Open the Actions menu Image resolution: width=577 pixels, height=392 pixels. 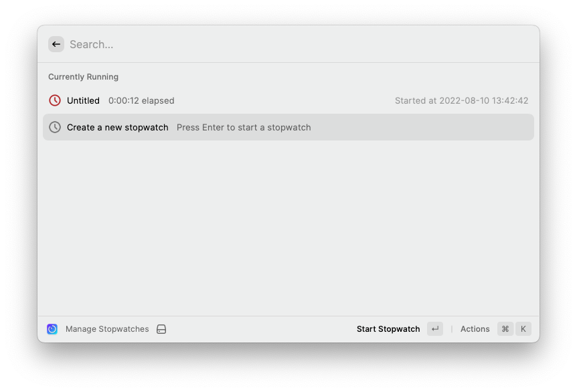[x=475, y=328]
